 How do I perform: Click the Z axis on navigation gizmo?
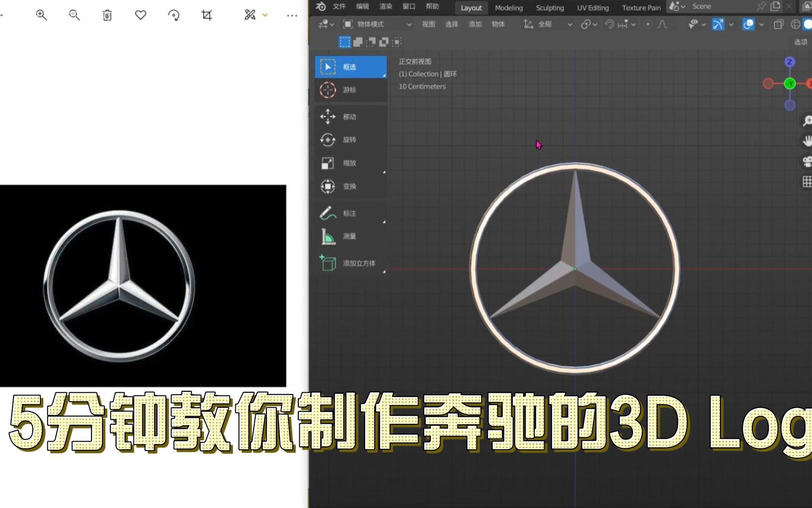point(790,62)
